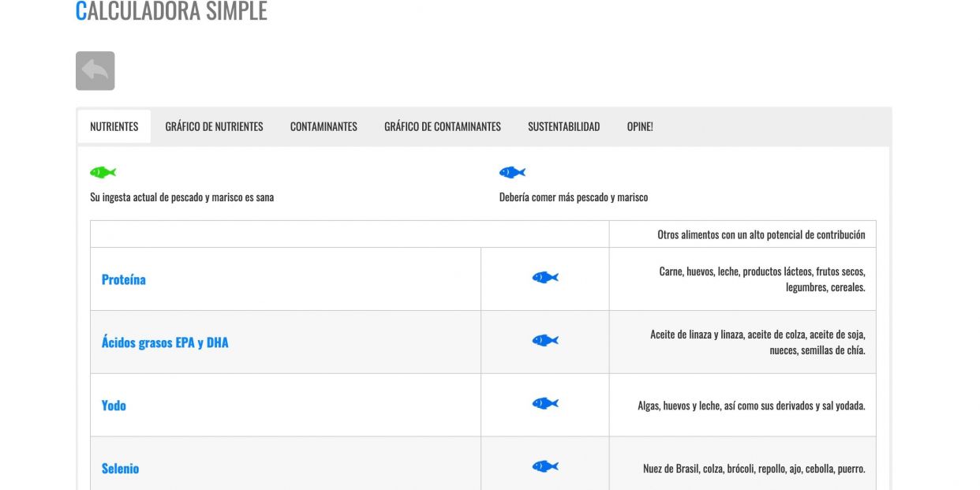Click the blue fish in Yodo row
The height and width of the screenshot is (490, 980).
(545, 404)
